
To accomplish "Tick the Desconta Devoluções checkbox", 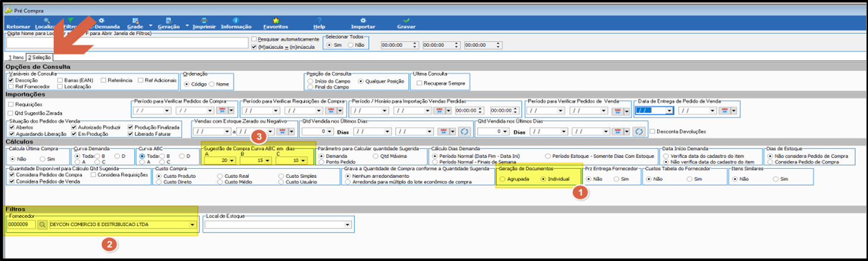I will [x=653, y=131].
